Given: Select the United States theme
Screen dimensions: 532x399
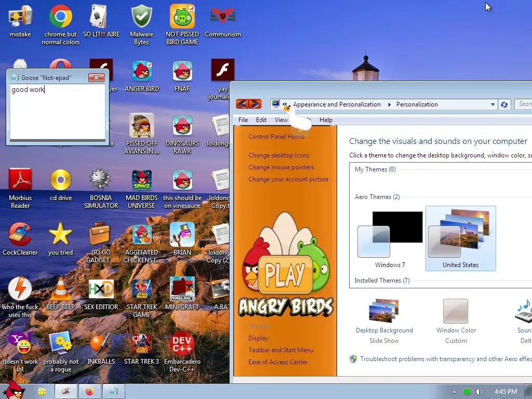Looking at the screenshot, I should (x=460, y=239).
